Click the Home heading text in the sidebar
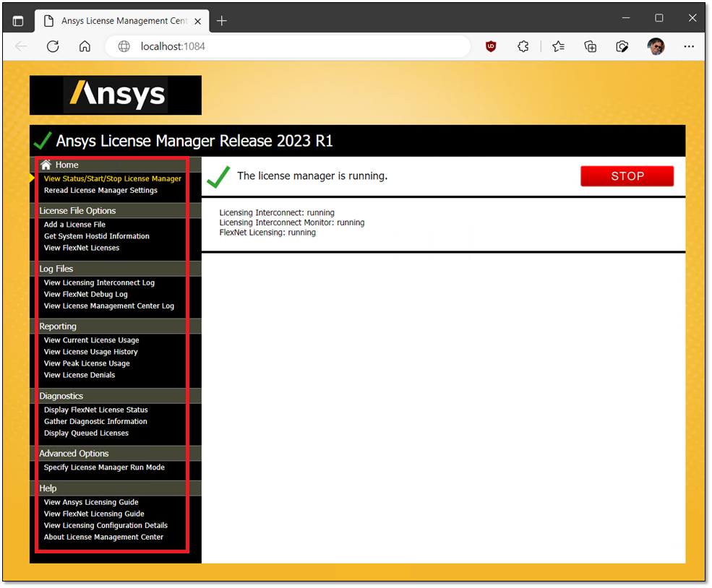This screenshot has height=588, width=712. click(67, 165)
